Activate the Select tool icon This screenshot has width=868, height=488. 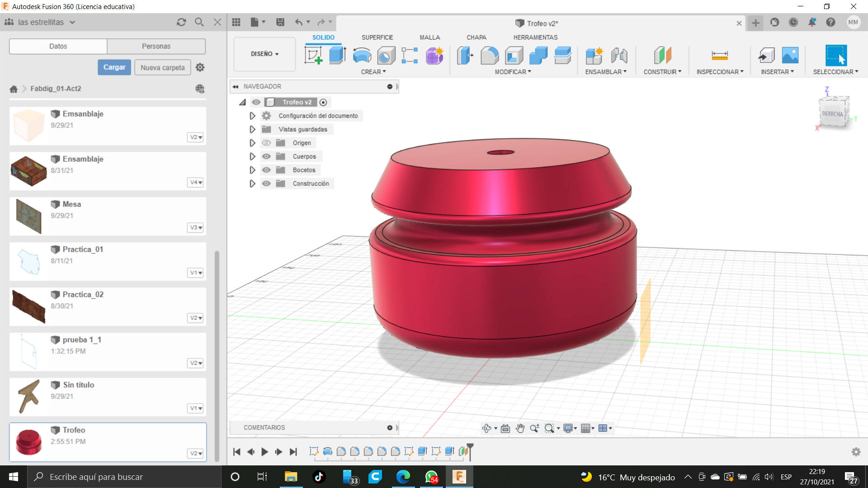835,56
